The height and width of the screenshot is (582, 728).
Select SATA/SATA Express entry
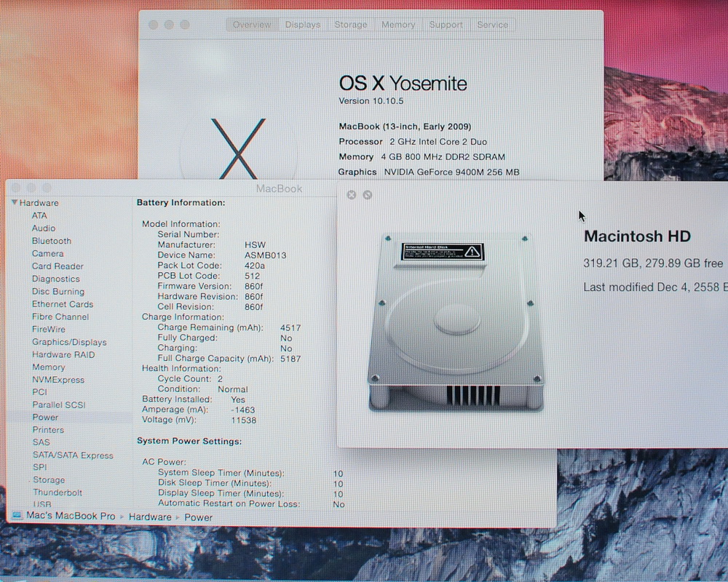click(x=73, y=455)
